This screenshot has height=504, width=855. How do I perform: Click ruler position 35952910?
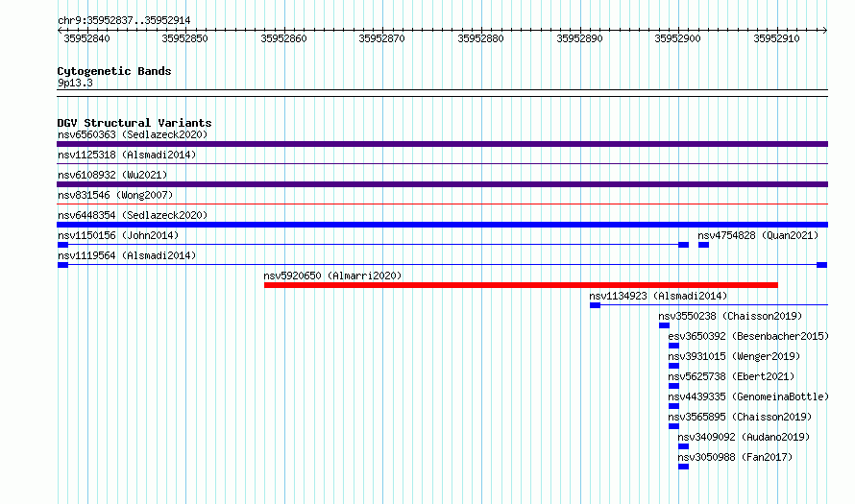(776, 38)
